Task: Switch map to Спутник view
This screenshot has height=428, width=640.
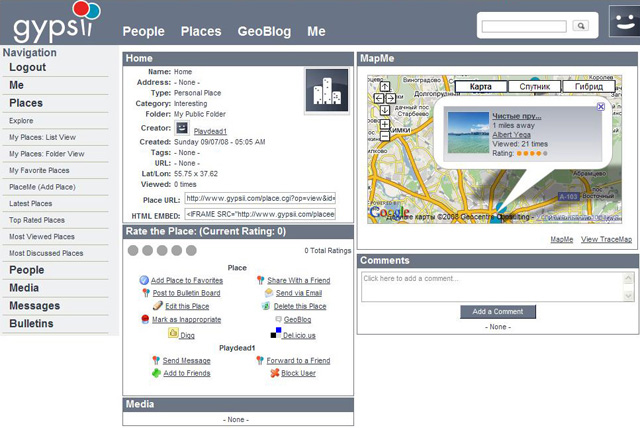Action: coord(535,87)
